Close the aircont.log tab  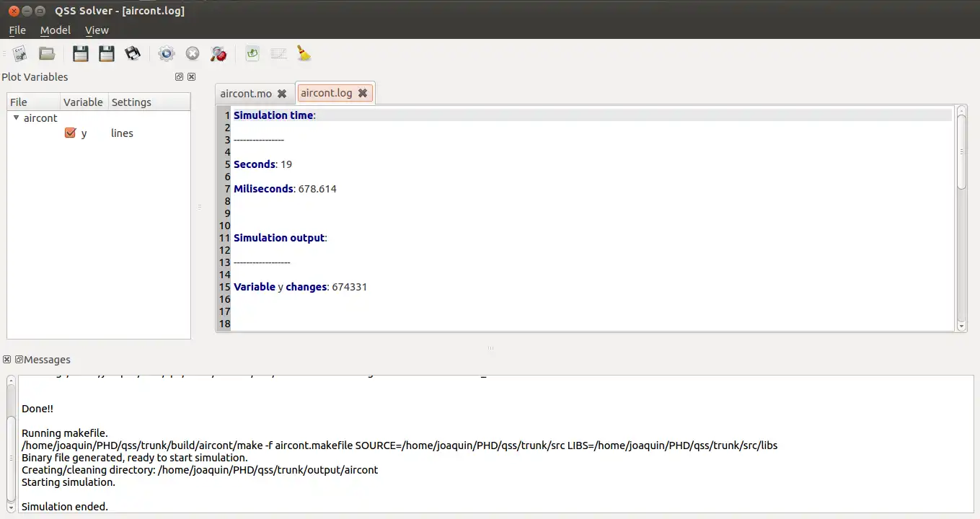point(363,93)
